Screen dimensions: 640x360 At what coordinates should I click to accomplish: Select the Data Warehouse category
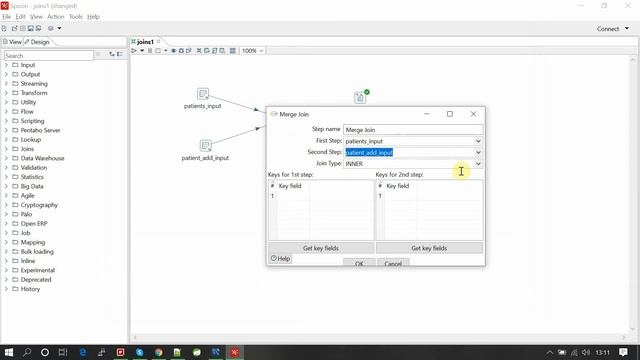pos(42,158)
